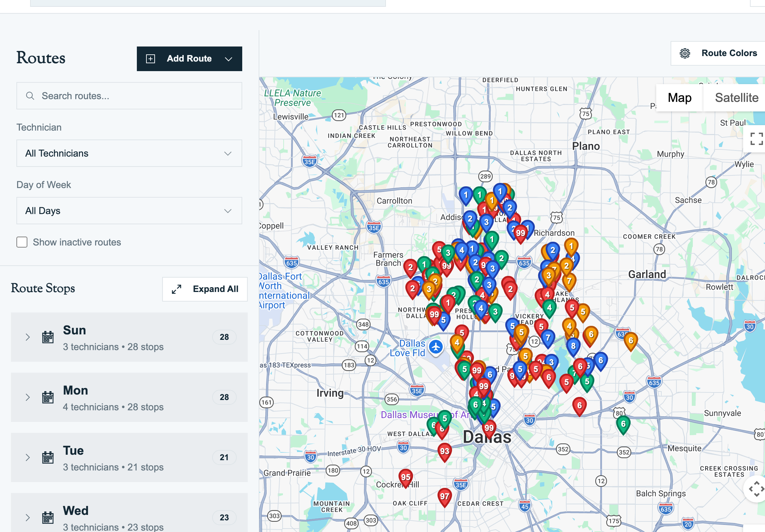Click the Search routes input field
Viewport: 765px width, 532px height.
pyautogui.click(x=129, y=96)
